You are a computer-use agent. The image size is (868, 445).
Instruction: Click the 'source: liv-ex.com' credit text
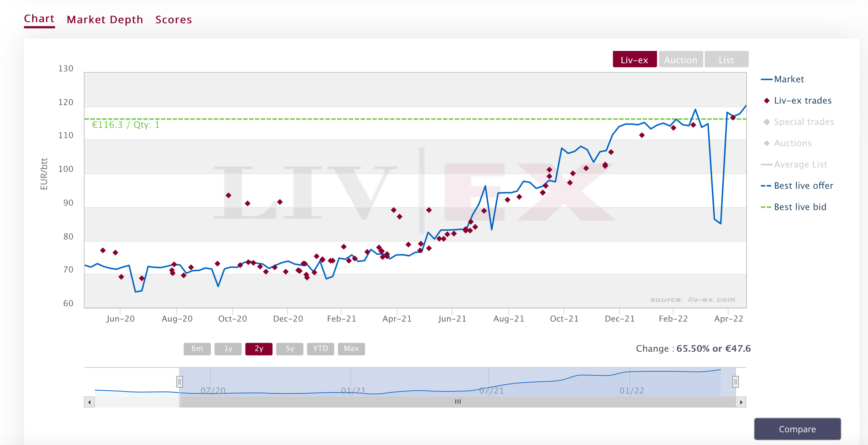click(693, 300)
